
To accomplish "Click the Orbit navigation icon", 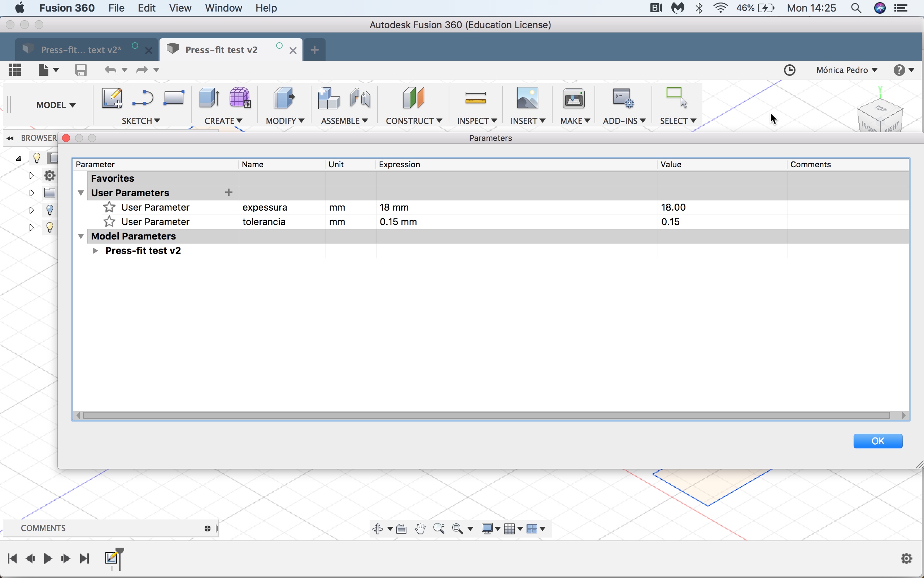I will pyautogui.click(x=378, y=529).
